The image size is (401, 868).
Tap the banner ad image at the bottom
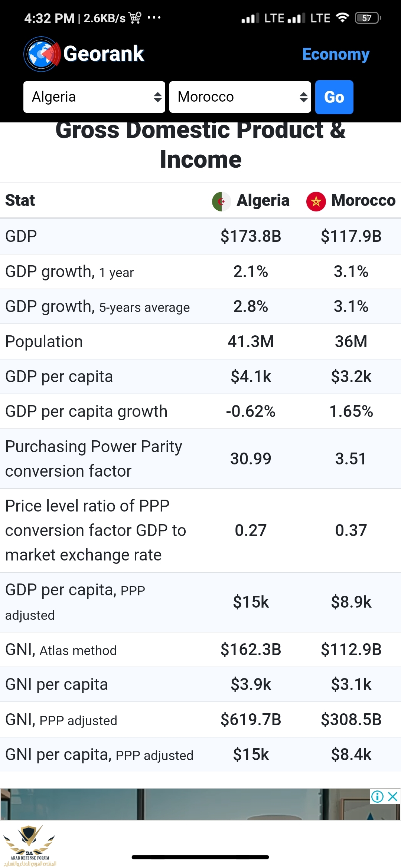click(186, 804)
